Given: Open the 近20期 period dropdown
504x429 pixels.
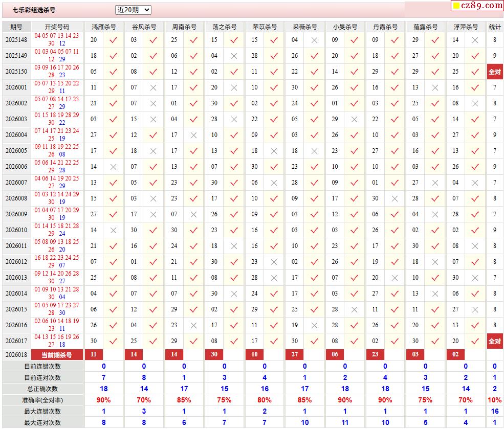Looking at the screenshot, I should coord(133,10).
